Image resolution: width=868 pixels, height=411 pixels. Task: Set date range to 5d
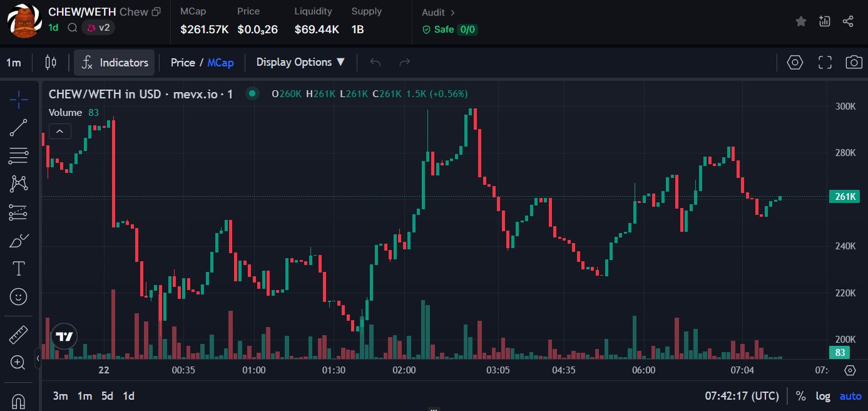(x=108, y=396)
